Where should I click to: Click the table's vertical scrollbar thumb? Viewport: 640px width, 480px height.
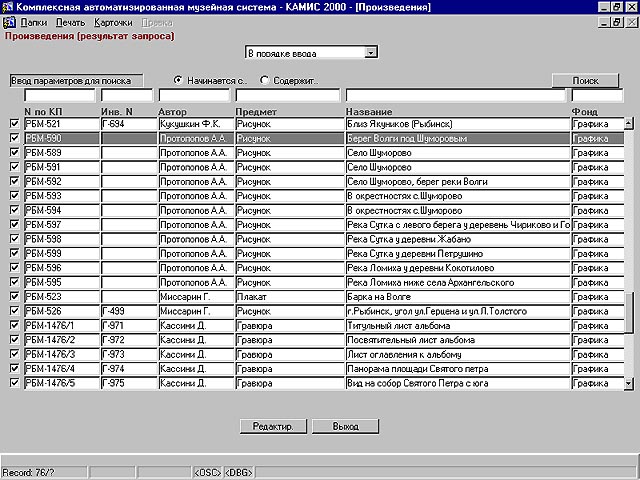pos(629,313)
